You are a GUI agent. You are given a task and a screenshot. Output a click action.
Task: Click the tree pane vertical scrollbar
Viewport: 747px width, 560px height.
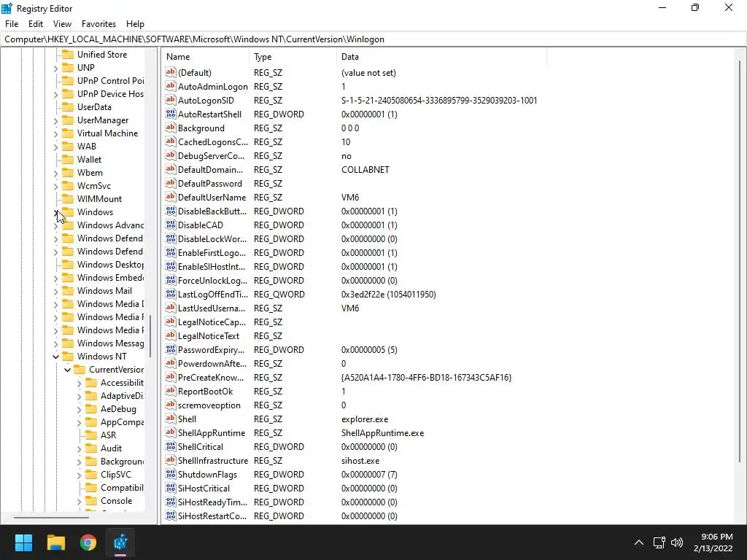coord(150,335)
